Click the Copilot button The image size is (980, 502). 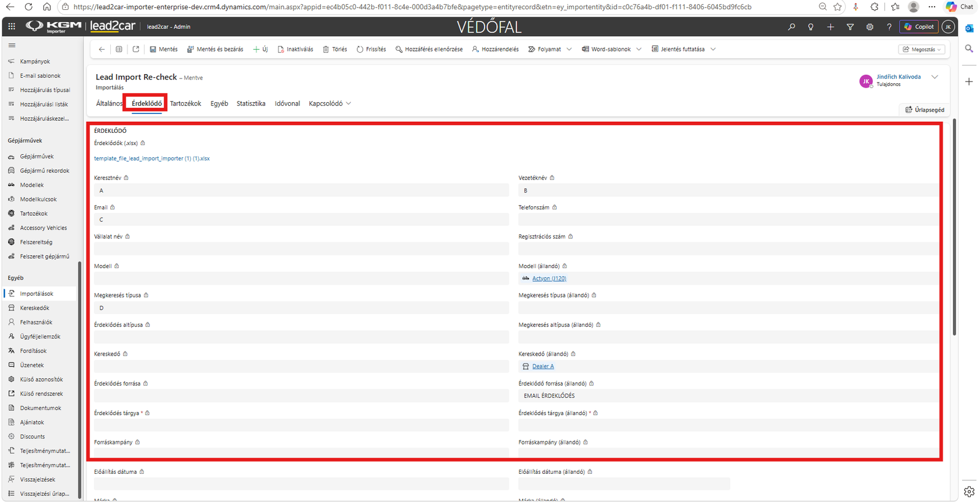coord(918,27)
